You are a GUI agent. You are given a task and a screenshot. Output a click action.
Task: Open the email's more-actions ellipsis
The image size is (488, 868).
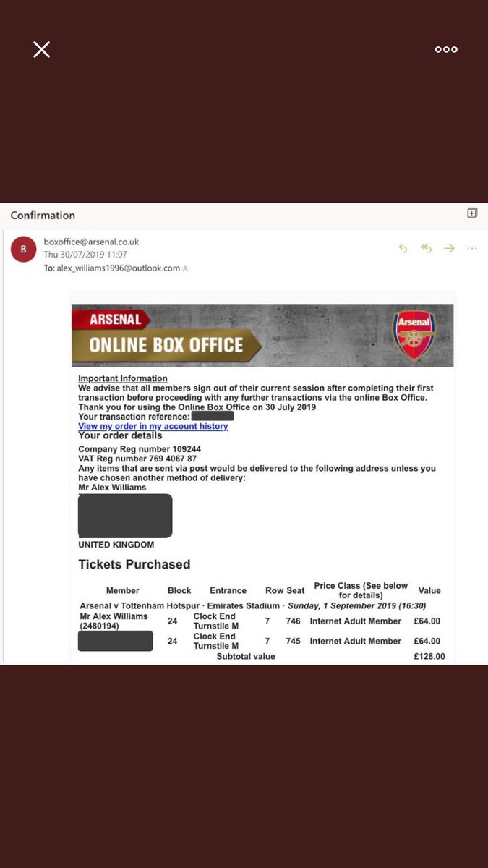(x=472, y=248)
